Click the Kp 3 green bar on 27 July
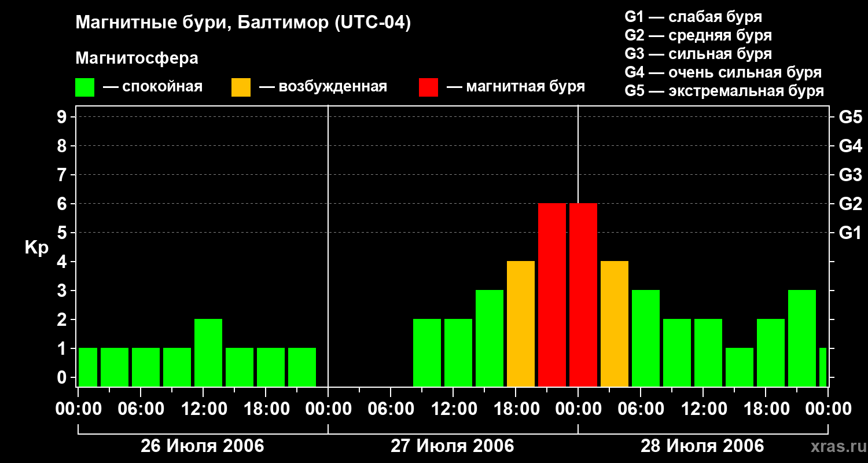The image size is (868, 463). [490, 339]
